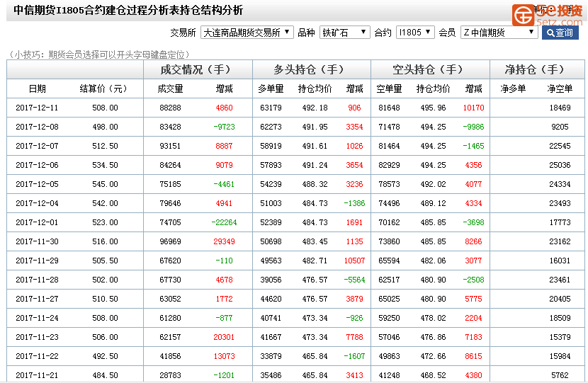This screenshot has height=383, width=588.
Task: Select the date cell 2017-11-29
Action: 37,261
